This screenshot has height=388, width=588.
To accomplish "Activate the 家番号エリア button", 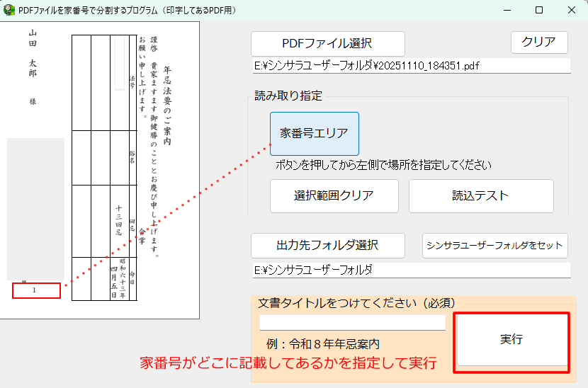I will [314, 133].
